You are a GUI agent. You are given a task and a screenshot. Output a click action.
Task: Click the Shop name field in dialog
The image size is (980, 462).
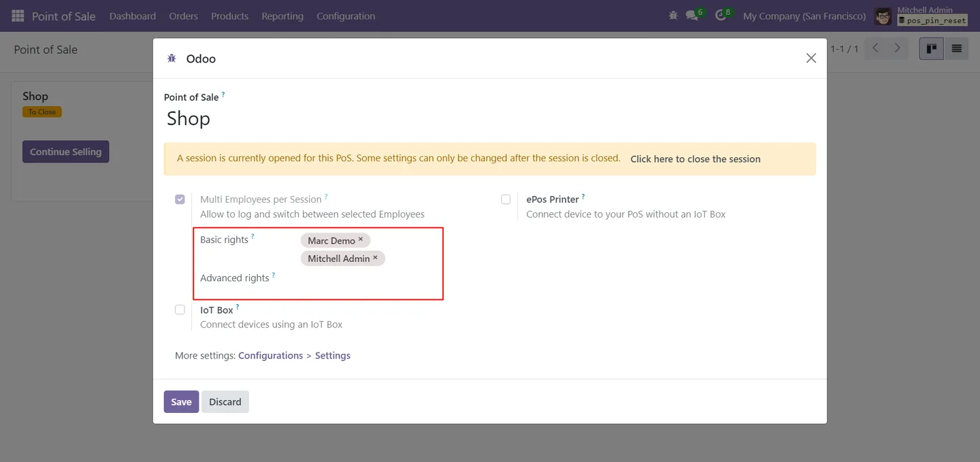pos(490,118)
